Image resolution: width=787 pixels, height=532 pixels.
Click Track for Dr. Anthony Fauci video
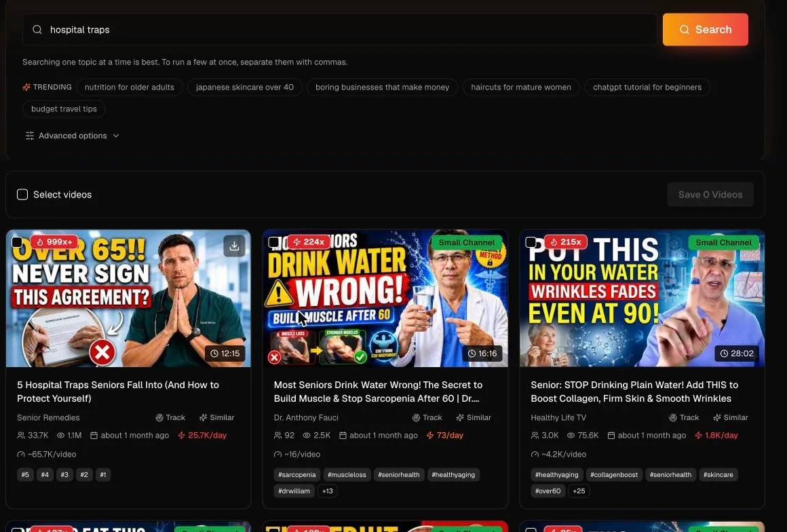[x=427, y=417]
